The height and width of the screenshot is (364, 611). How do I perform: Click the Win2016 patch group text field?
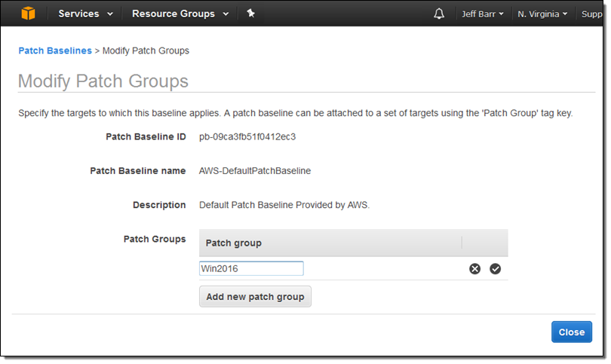tap(251, 269)
